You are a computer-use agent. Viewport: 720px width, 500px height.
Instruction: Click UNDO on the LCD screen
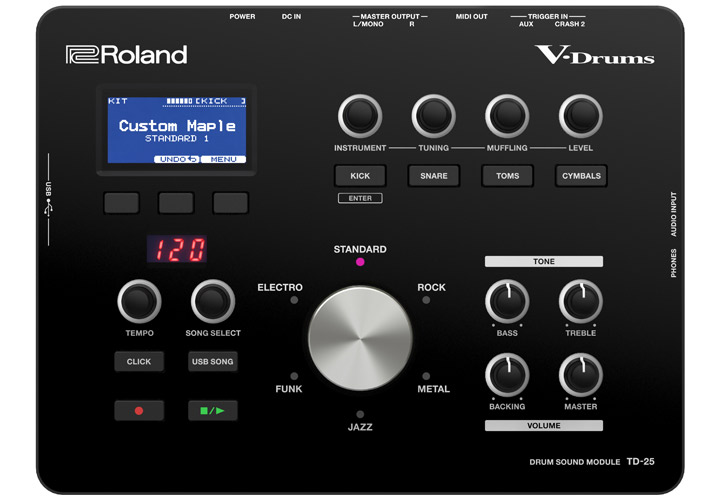pos(177,159)
